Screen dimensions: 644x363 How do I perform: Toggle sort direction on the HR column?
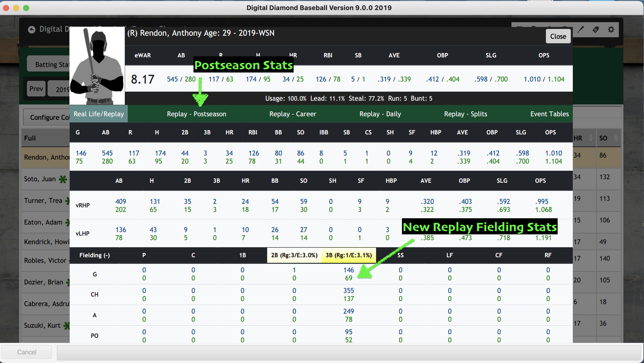591,138
